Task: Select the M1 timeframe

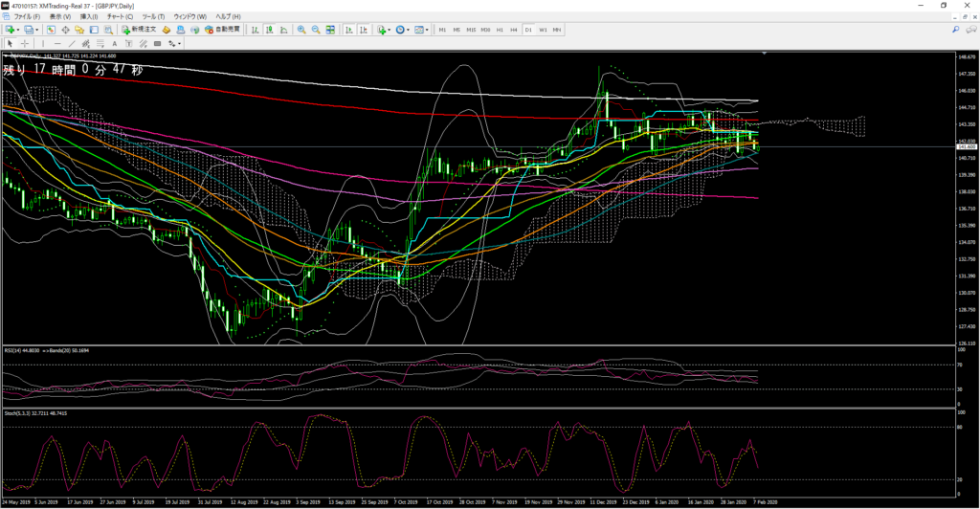Action: [442, 30]
